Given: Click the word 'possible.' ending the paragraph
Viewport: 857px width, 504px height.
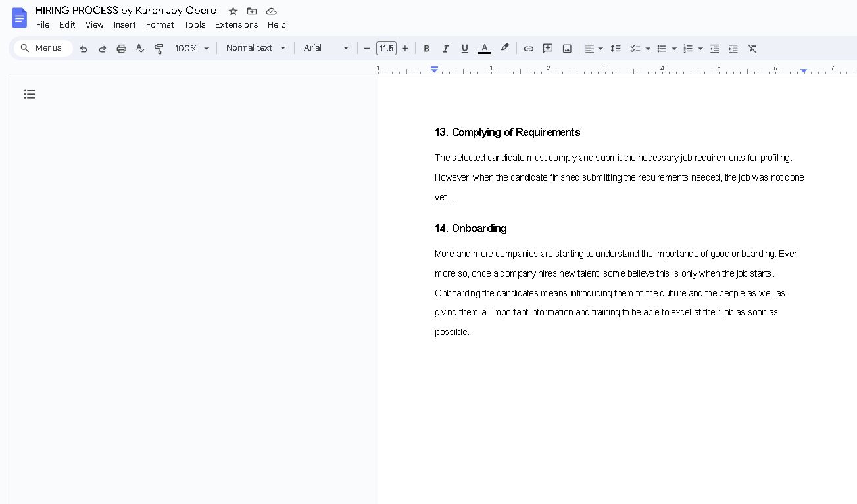Looking at the screenshot, I should tap(452, 332).
